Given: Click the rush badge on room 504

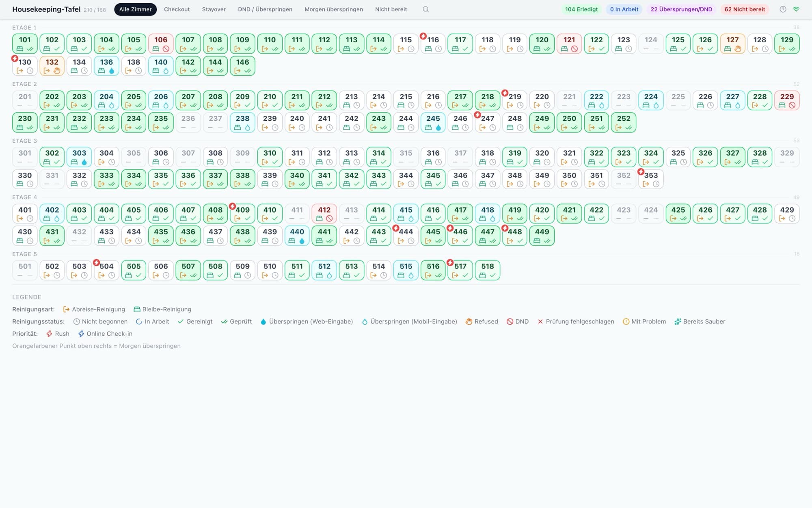Looking at the screenshot, I should click(x=96, y=263).
